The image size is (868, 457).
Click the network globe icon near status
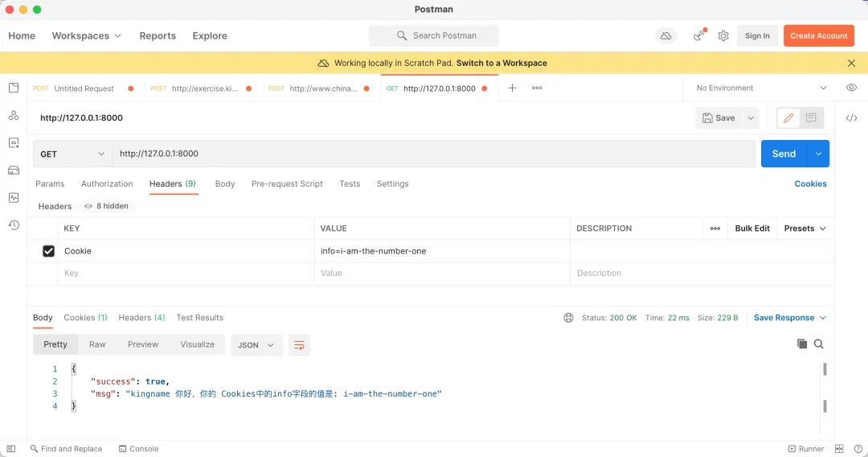click(568, 318)
